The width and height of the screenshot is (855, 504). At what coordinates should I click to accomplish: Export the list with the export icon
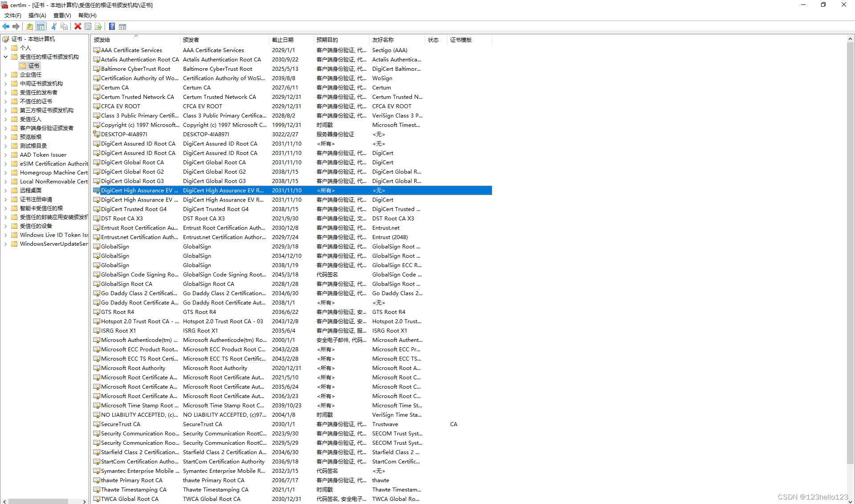pyautogui.click(x=98, y=26)
